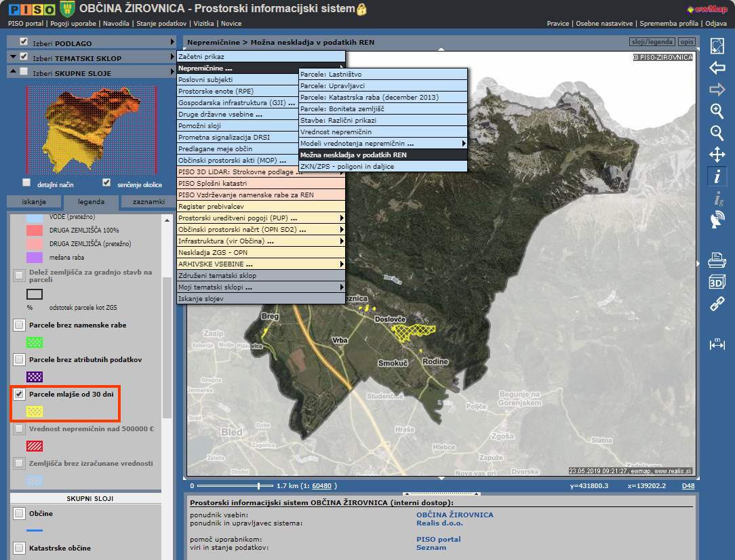
Task: Go back to previous map view
Action: pos(717,68)
